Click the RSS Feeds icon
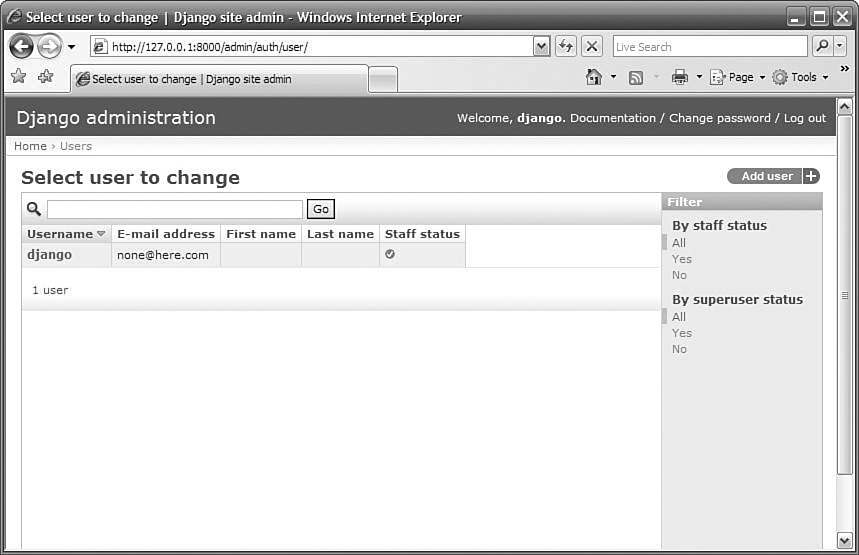This screenshot has width=859, height=555. (636, 78)
